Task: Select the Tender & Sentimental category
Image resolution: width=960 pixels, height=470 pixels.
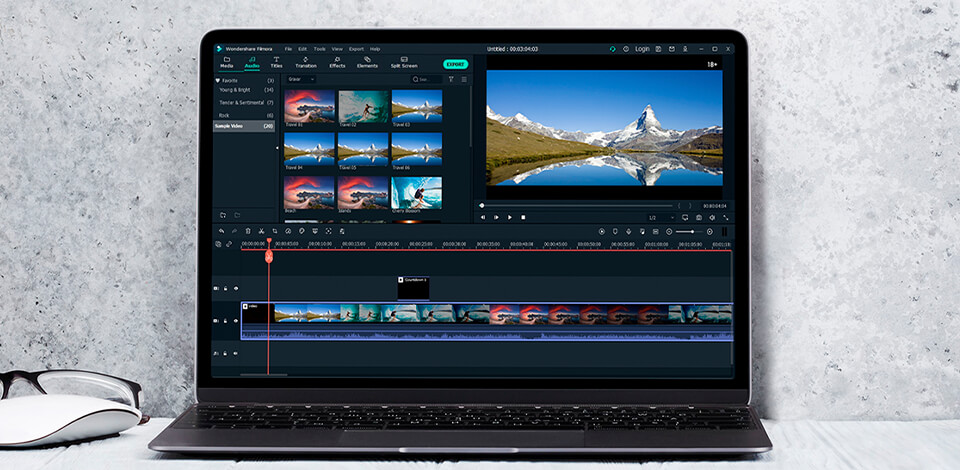Action: click(246, 103)
